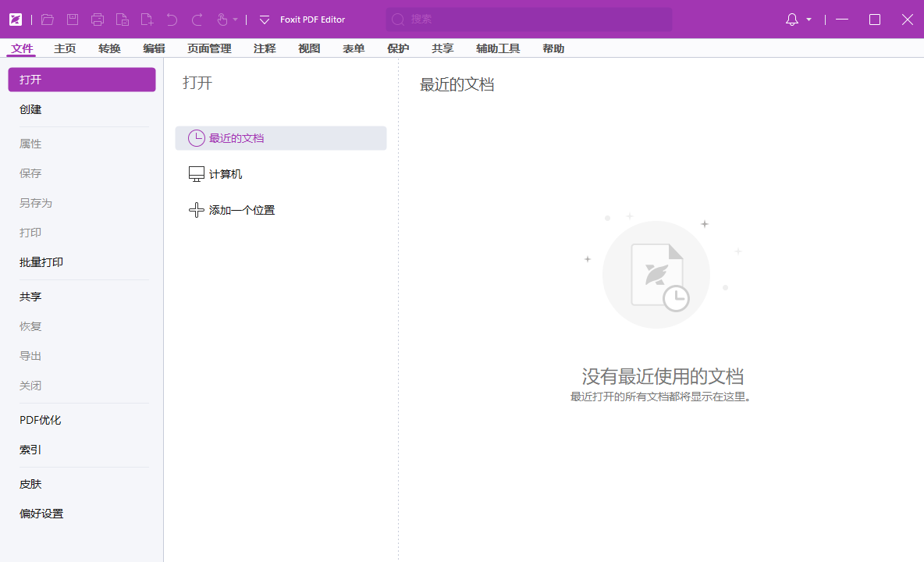The image size is (924, 562).
Task: Click the Save icon in quick access toolbar
Action: pos(72,20)
